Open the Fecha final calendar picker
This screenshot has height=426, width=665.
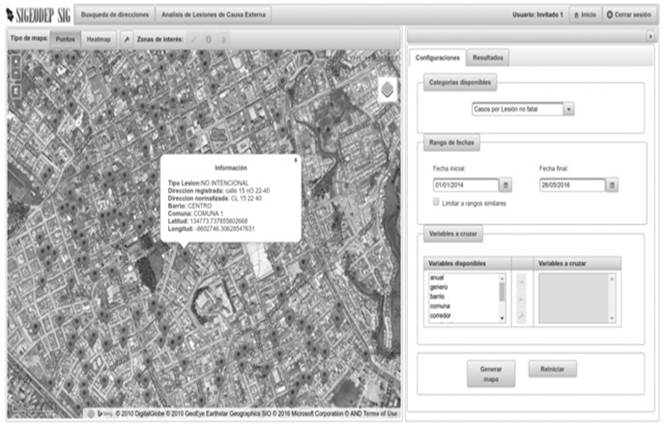612,185
